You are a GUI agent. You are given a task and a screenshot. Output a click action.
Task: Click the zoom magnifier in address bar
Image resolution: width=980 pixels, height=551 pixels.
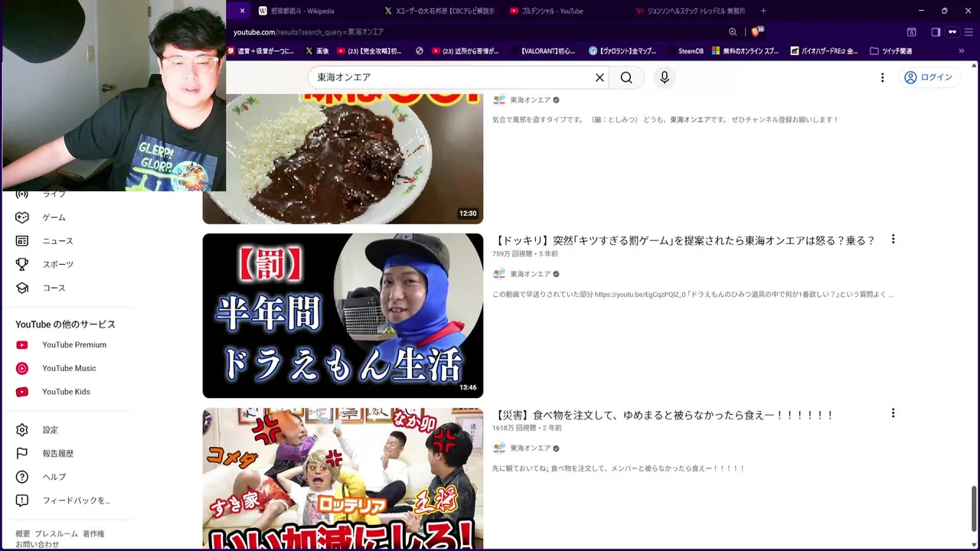tap(733, 32)
